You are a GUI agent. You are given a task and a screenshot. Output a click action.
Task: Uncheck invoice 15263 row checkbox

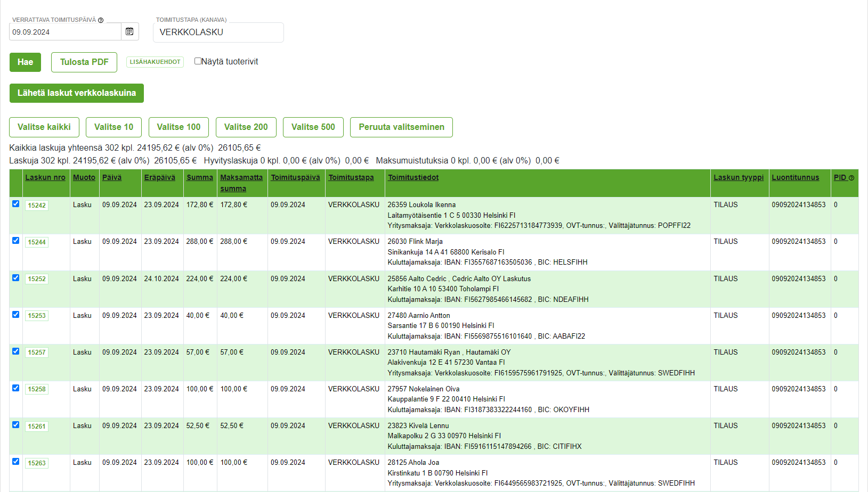point(16,462)
